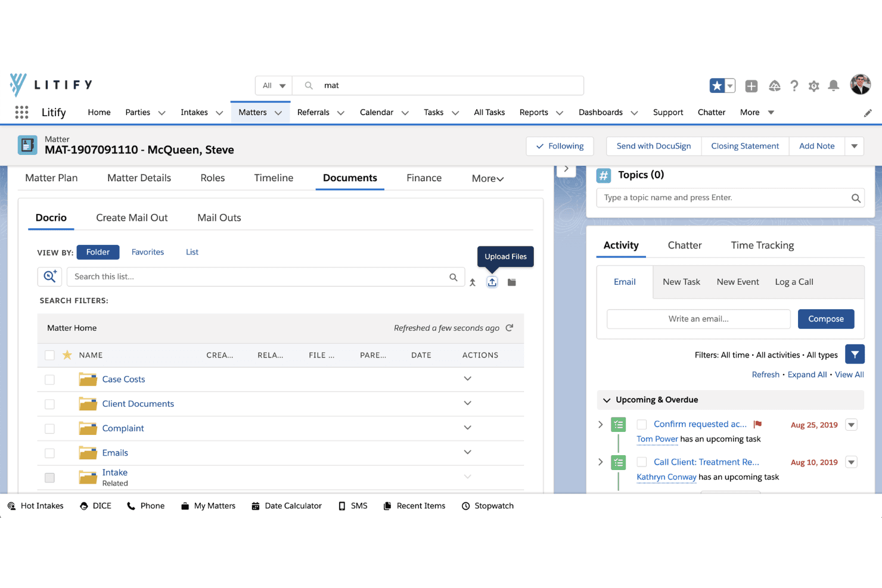This screenshot has height=588, width=882.
Task: Click the Closing Statement button
Action: point(745,146)
